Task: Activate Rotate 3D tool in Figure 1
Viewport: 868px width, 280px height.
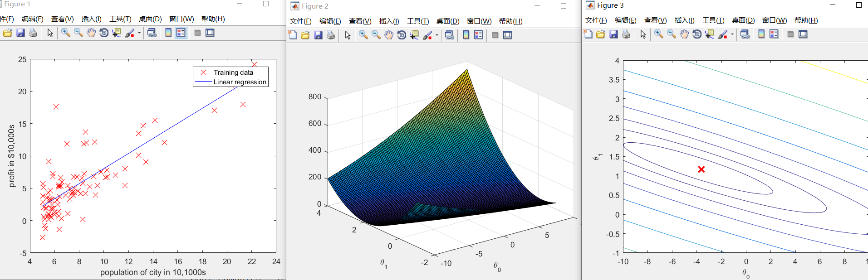Action: coord(104,33)
